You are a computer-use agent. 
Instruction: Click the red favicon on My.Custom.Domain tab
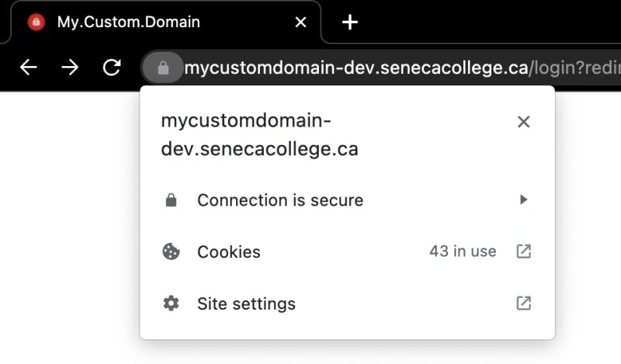pyautogui.click(x=36, y=22)
